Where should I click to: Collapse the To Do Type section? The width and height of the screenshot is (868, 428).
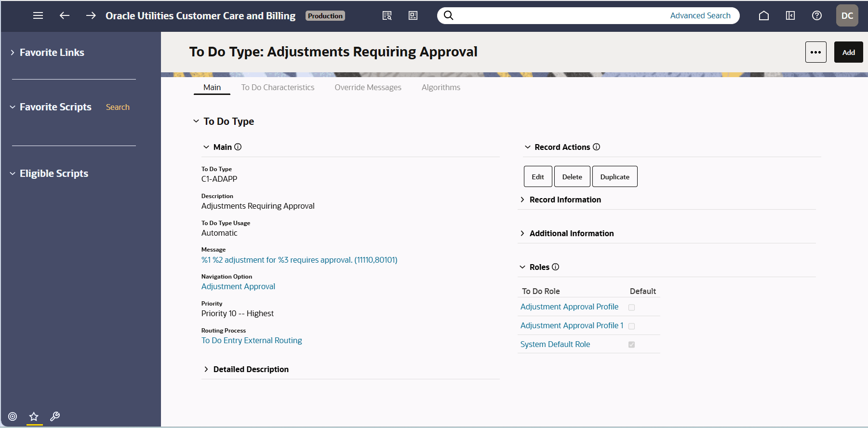coord(196,121)
